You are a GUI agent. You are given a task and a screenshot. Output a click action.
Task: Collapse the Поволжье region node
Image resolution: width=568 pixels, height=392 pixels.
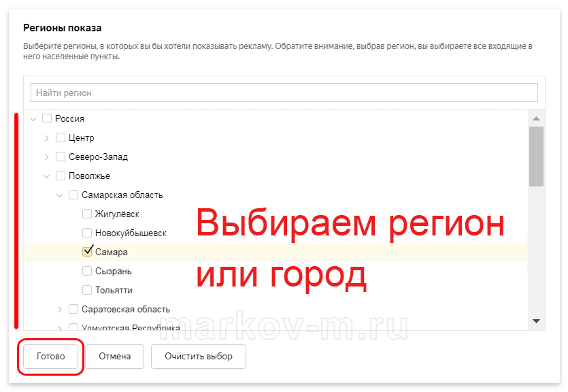click(47, 176)
